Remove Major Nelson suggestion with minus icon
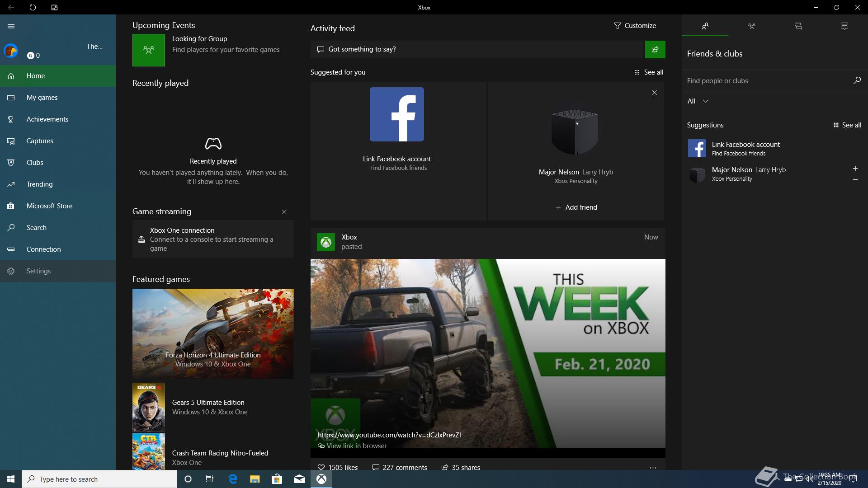This screenshot has height=488, width=868. (x=855, y=179)
